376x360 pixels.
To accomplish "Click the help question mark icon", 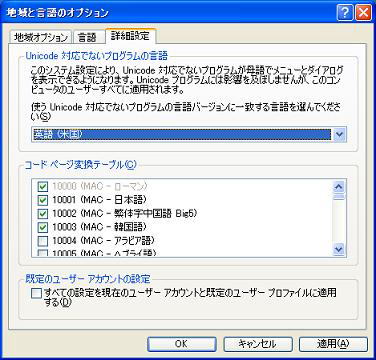I will pyautogui.click(x=345, y=13).
